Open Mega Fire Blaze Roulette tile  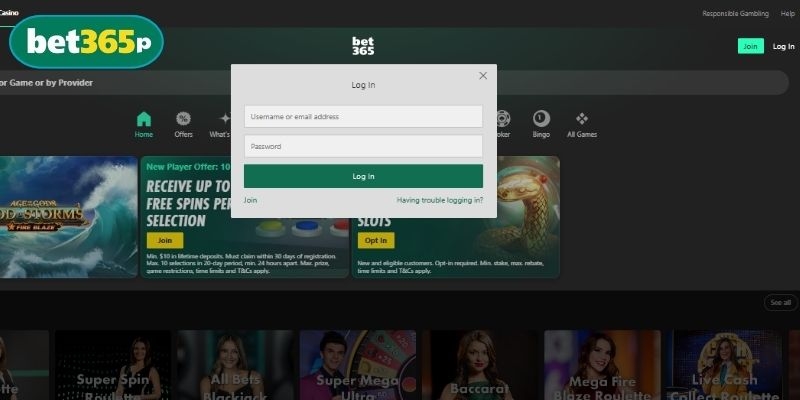(603, 365)
